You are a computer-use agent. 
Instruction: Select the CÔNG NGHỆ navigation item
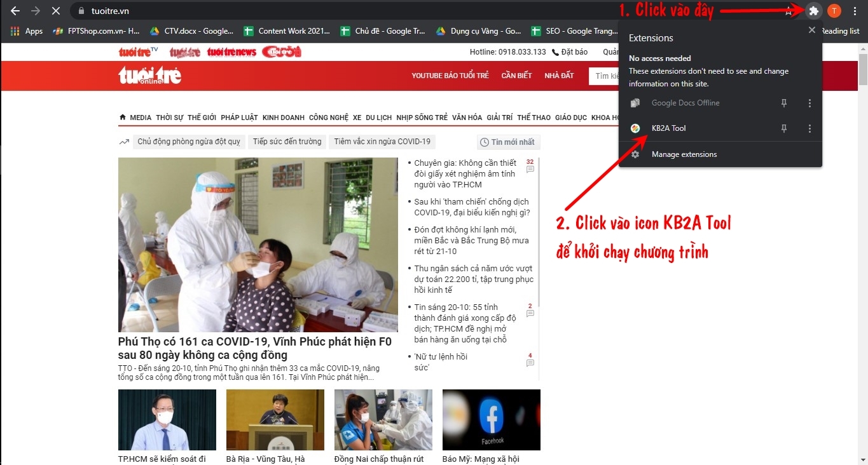pyautogui.click(x=329, y=118)
